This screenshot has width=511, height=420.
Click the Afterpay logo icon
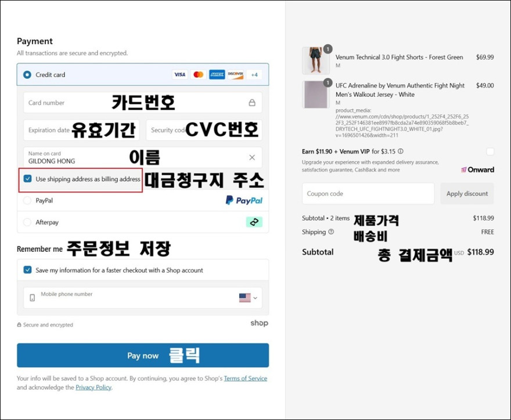click(254, 222)
